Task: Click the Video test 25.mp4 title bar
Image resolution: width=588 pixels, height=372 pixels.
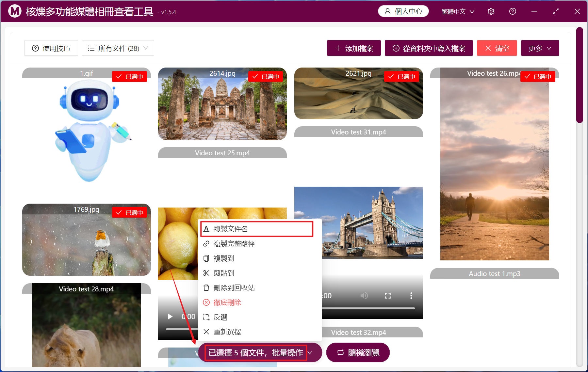Action: click(222, 153)
